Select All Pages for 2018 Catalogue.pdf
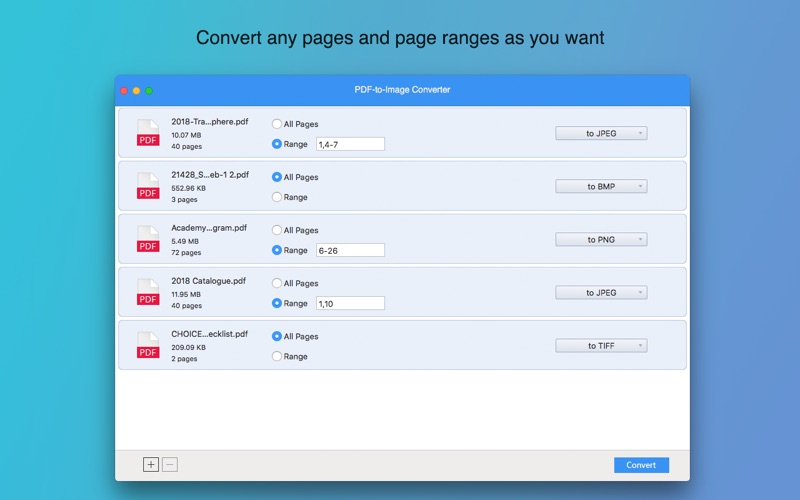 pos(277,283)
